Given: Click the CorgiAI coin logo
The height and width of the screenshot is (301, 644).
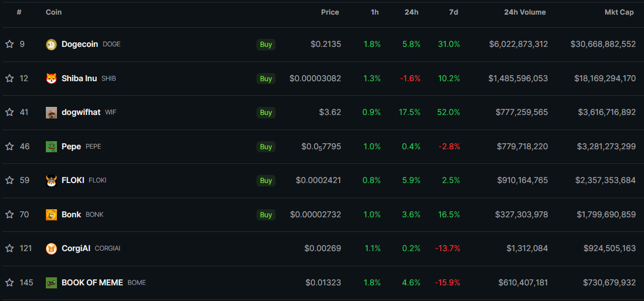Looking at the screenshot, I should (51, 249).
